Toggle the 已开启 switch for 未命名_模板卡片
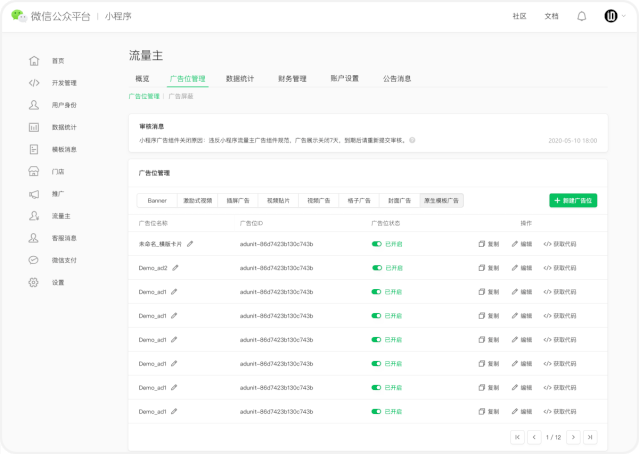This screenshot has height=454, width=639. (377, 244)
